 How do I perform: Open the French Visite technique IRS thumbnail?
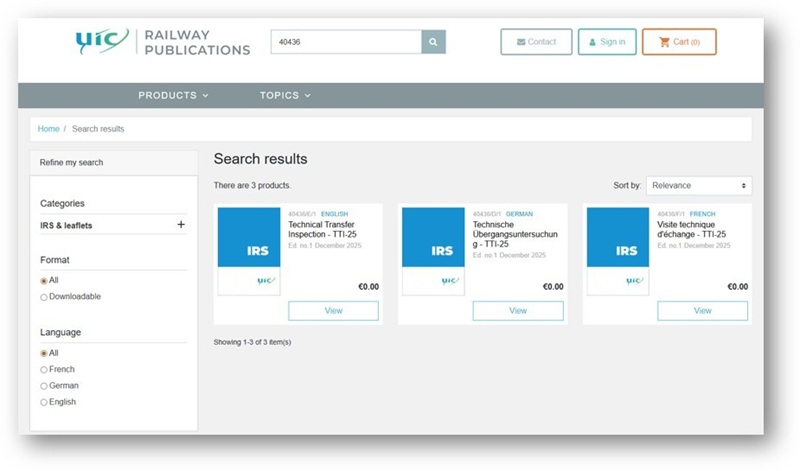[x=618, y=250]
